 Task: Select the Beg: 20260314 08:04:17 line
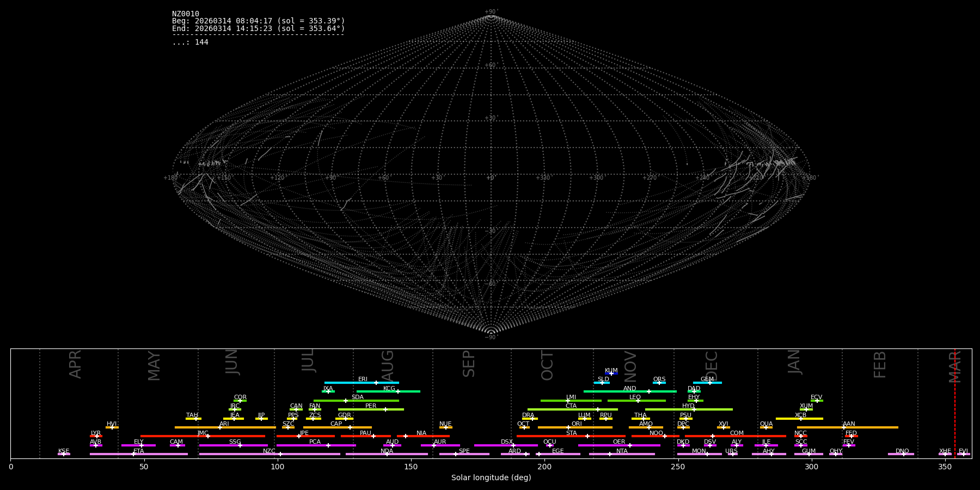click(259, 21)
